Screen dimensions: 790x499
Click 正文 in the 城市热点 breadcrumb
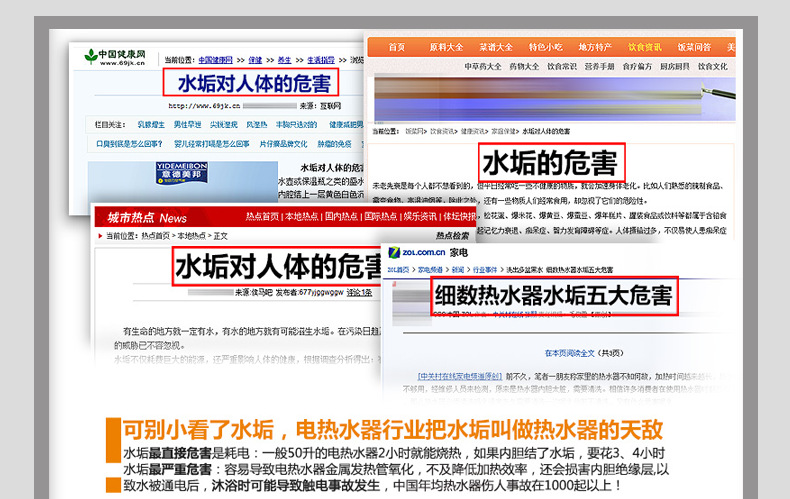coord(221,236)
